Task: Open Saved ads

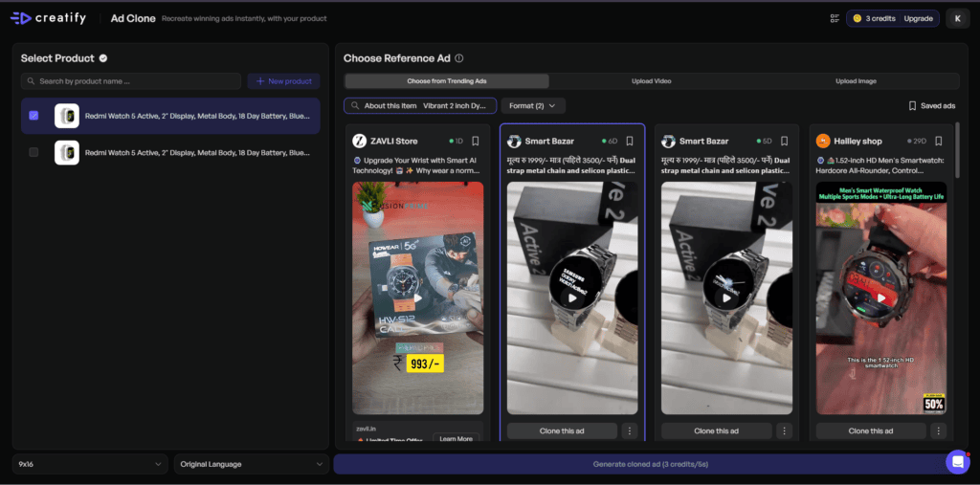Action: (932, 105)
